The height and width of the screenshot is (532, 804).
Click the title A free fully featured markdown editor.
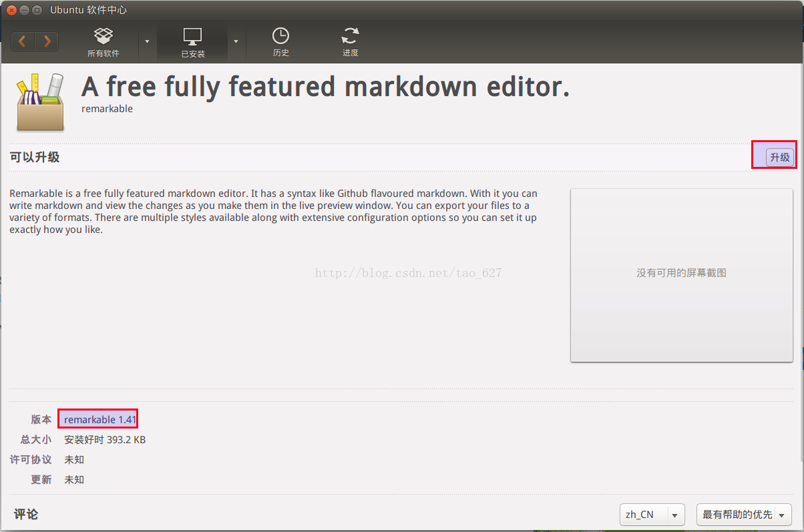click(x=325, y=87)
